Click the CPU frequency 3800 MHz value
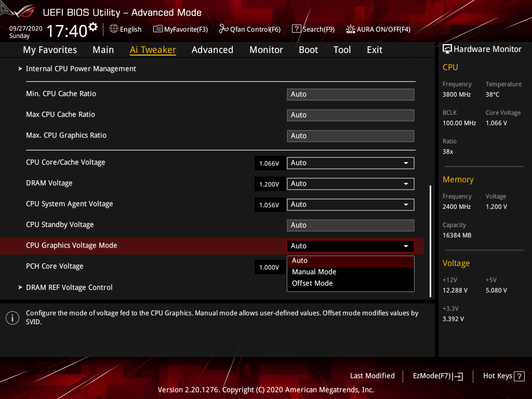The width and height of the screenshot is (532, 399). coord(457,95)
